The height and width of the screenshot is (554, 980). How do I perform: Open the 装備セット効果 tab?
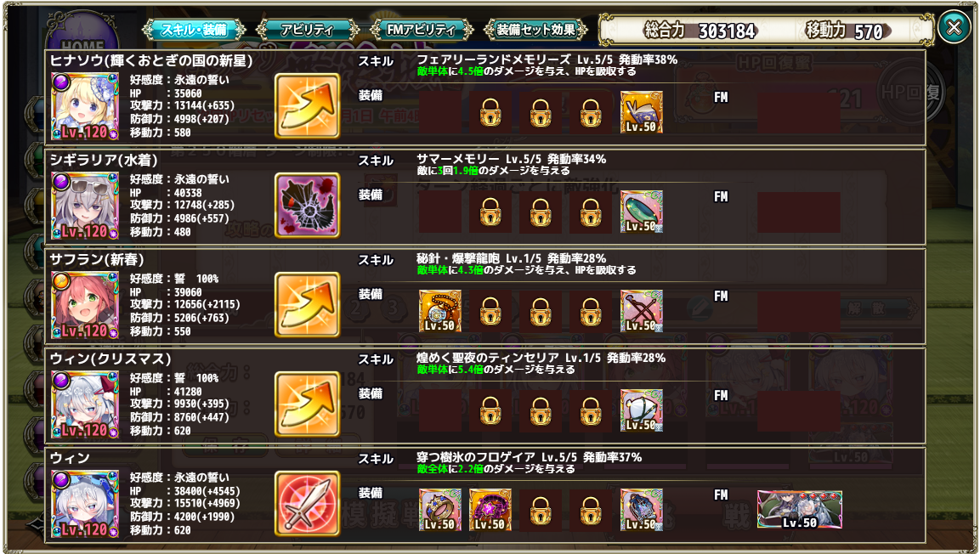click(x=535, y=30)
